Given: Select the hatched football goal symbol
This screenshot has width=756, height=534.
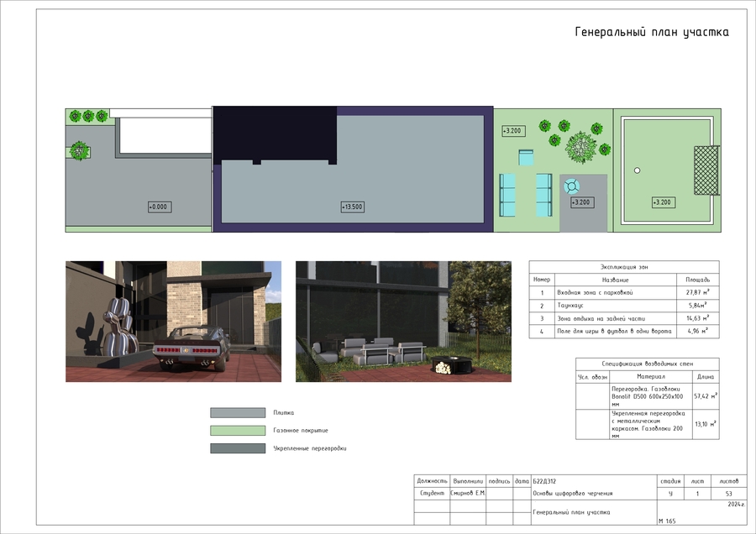Looking at the screenshot, I should tap(706, 170).
